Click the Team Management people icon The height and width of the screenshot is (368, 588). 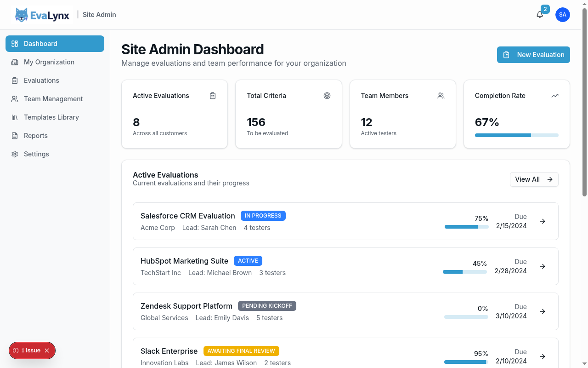point(15,99)
